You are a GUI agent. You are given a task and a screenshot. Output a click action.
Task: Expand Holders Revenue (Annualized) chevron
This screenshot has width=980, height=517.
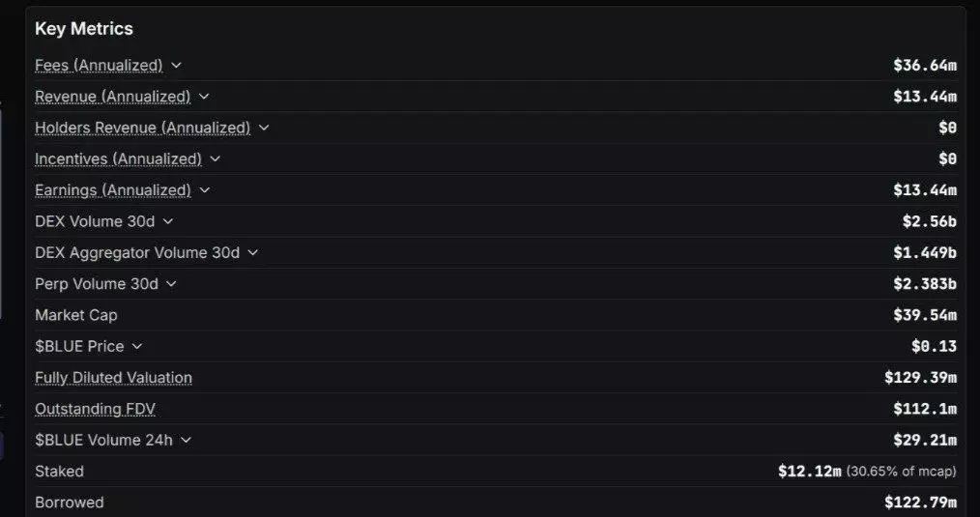pos(264,128)
